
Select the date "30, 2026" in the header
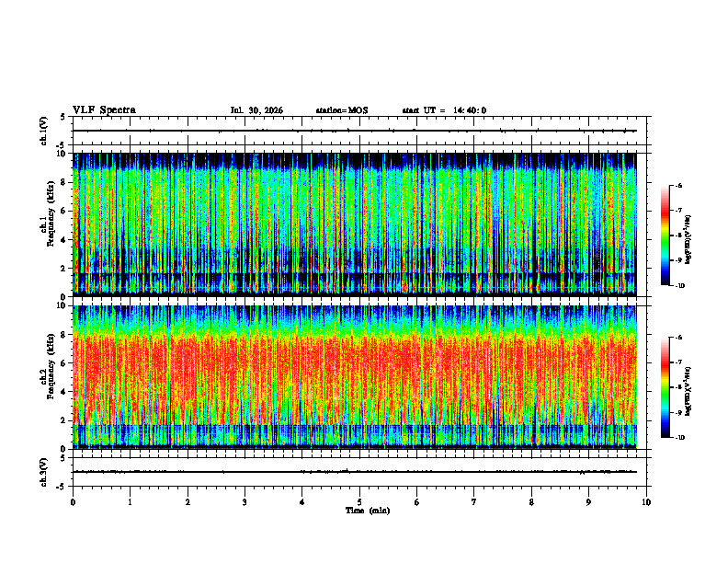[x=267, y=110]
